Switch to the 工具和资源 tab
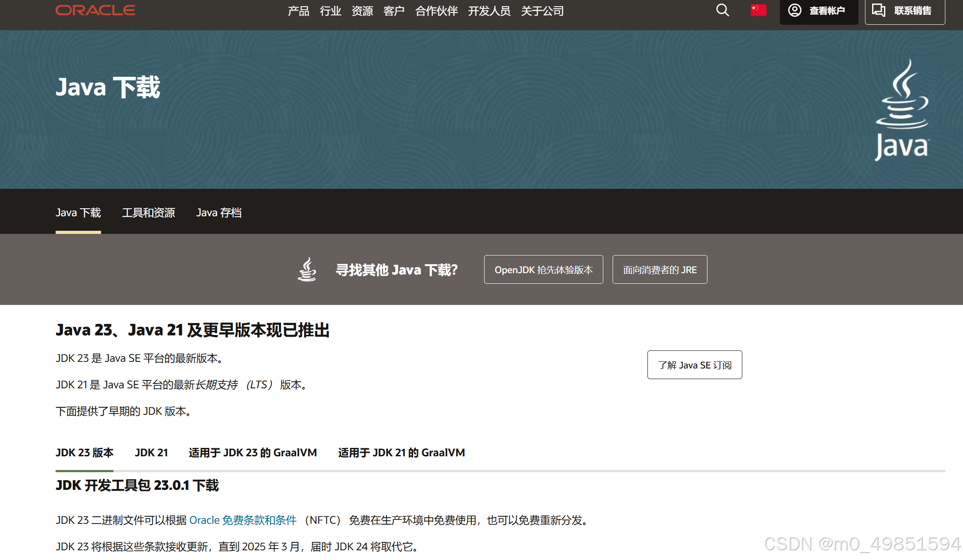Screen dimensions: 963x560 149,213
